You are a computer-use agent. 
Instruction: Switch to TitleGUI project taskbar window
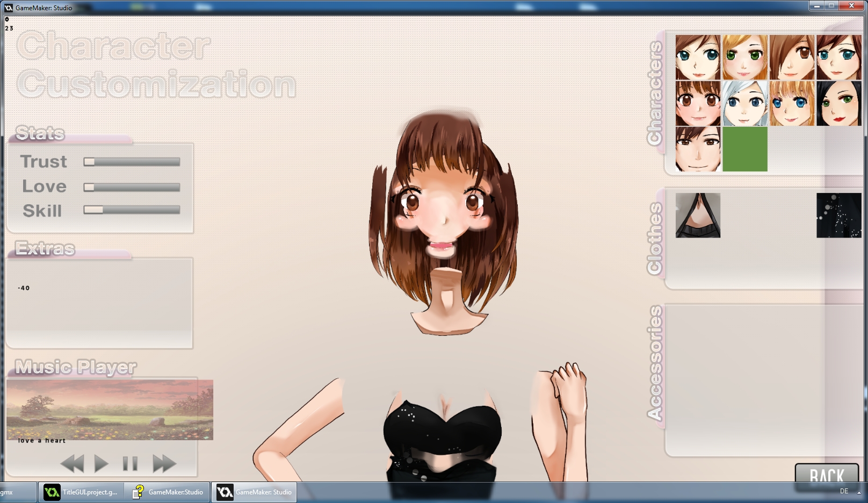tap(81, 492)
